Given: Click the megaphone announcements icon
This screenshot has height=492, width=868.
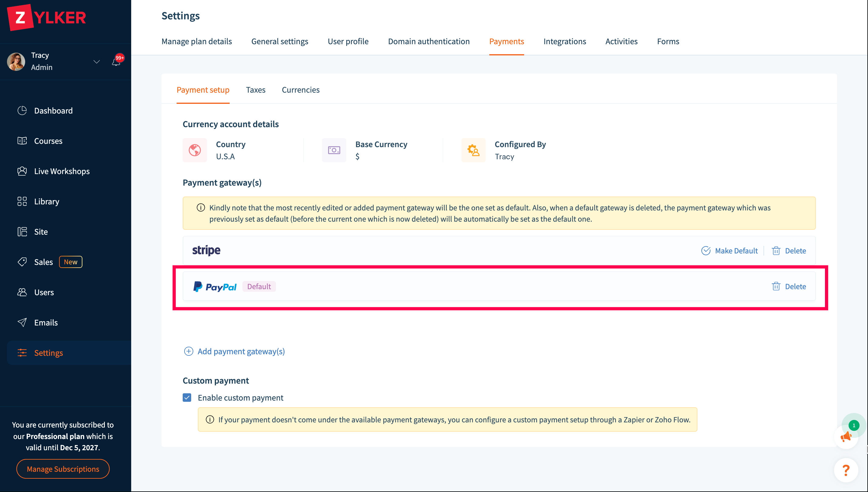Looking at the screenshot, I should (x=846, y=437).
